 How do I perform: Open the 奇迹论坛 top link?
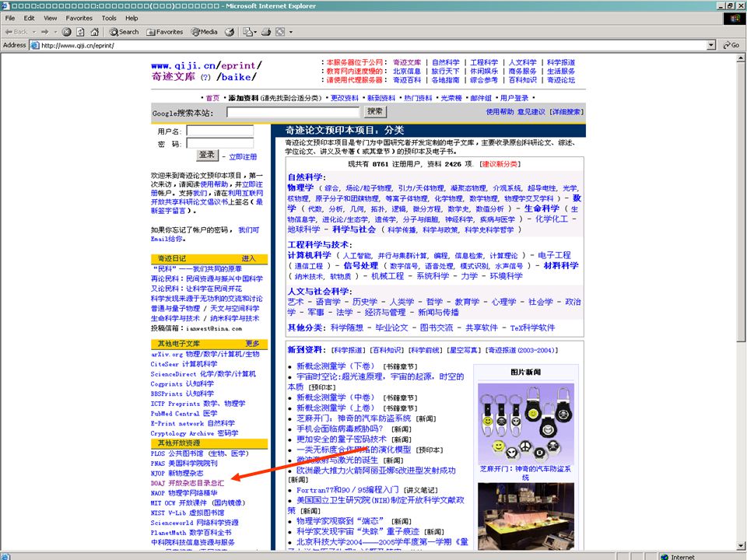(561, 80)
